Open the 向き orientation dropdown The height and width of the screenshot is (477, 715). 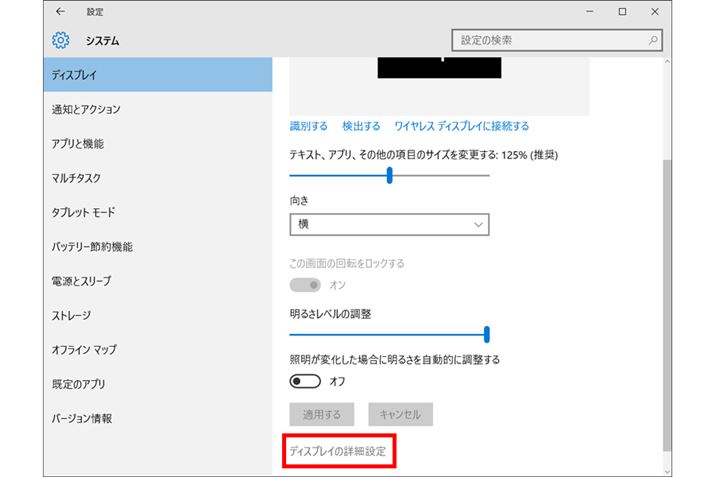389,224
